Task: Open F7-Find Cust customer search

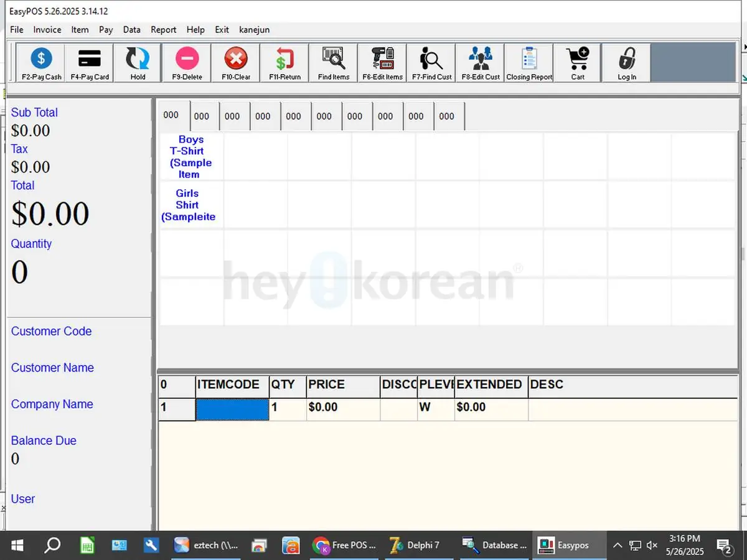Action: click(x=431, y=63)
